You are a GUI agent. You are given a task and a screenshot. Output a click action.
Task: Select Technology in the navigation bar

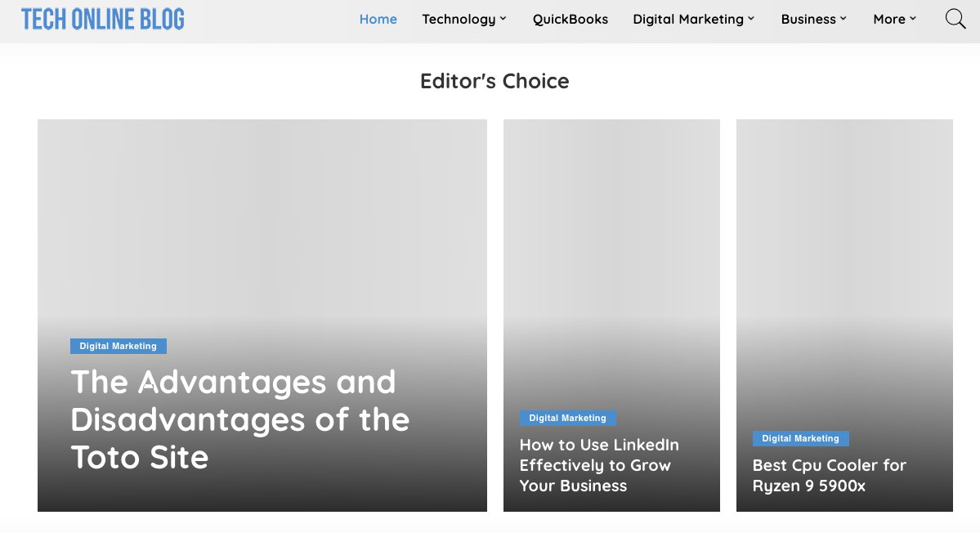459,20
